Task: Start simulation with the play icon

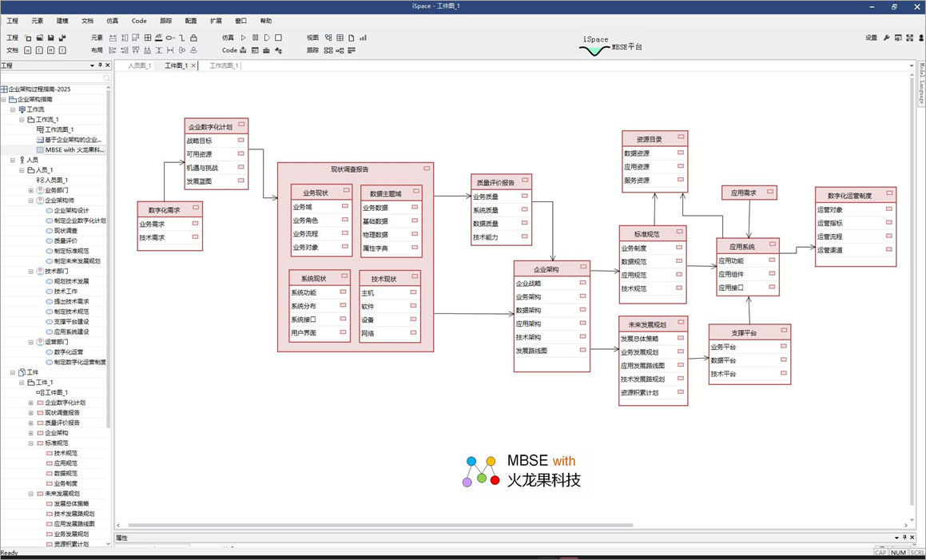Action: [x=244, y=38]
